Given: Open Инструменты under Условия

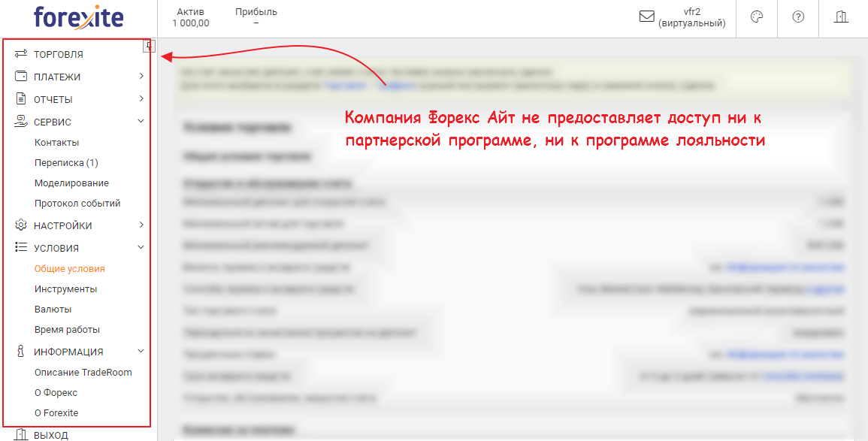Looking at the screenshot, I should (66, 288).
